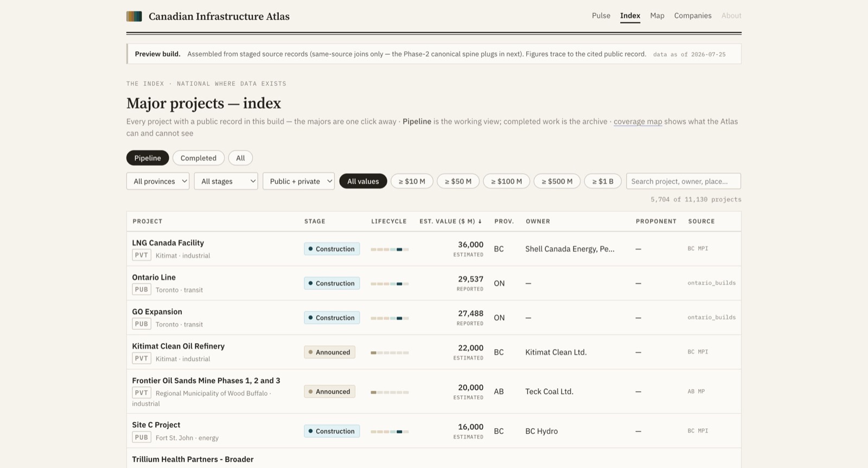Image resolution: width=868 pixels, height=468 pixels.
Task: Open the Site C Project entry
Action: (156, 425)
